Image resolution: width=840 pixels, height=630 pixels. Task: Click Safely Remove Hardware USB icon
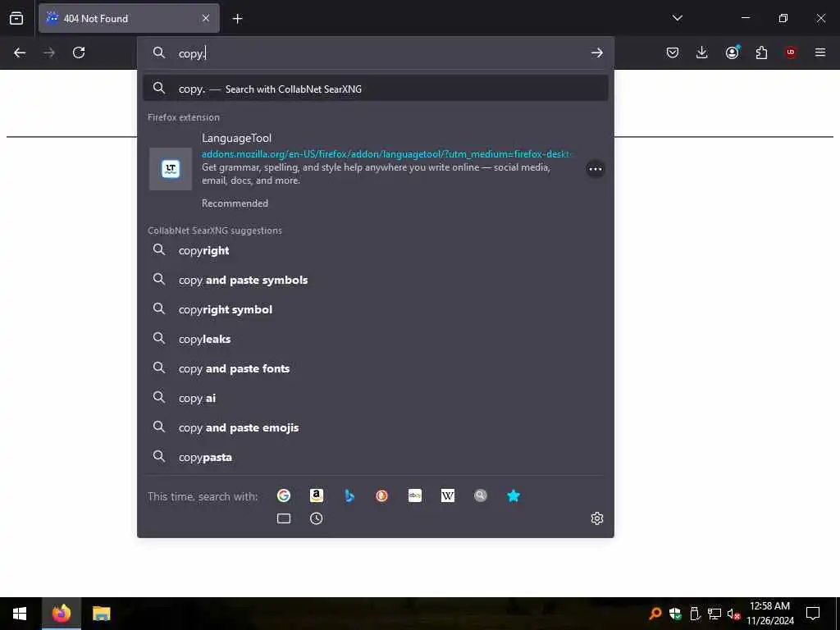(x=695, y=614)
